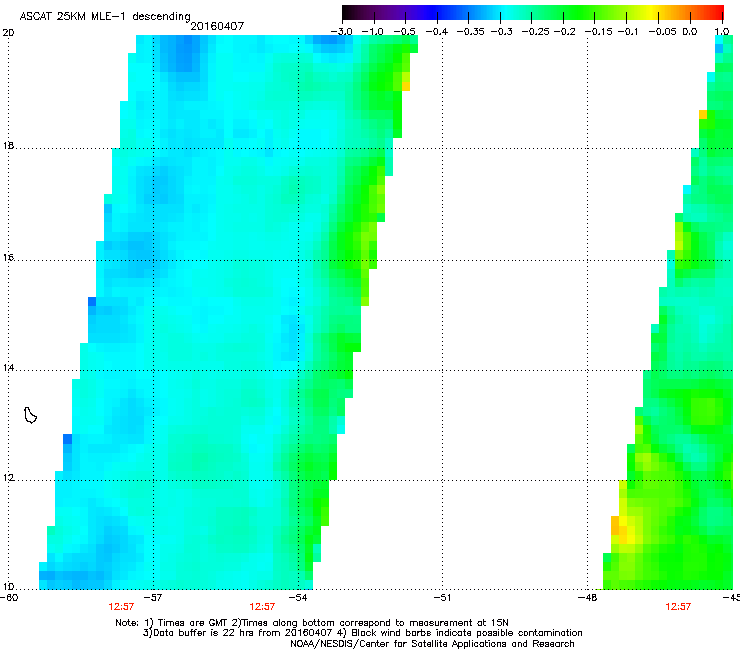Screen dimensions: 740x650
Task: Click the longitude -48 axis label
Action: (587, 598)
